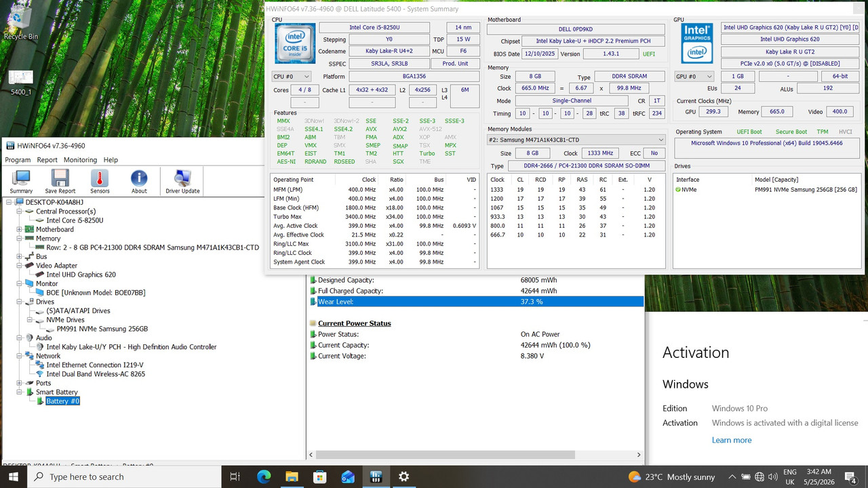Viewport: 868px width, 488px height.
Task: Open the clock showing 3:42 AM
Action: pos(819,476)
